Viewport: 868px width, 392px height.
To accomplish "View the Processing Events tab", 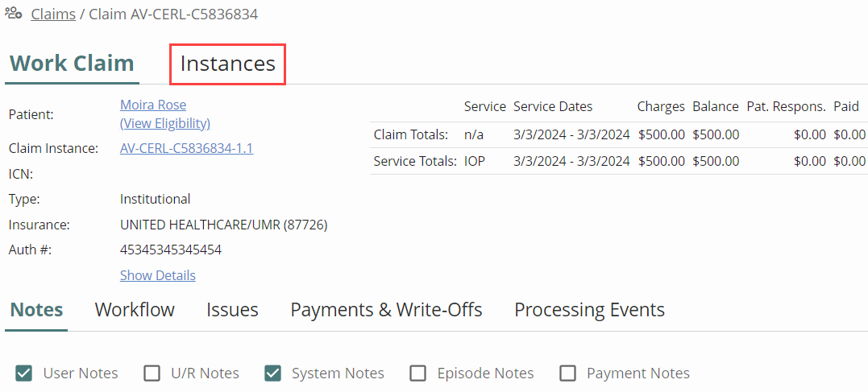I will tap(590, 310).
